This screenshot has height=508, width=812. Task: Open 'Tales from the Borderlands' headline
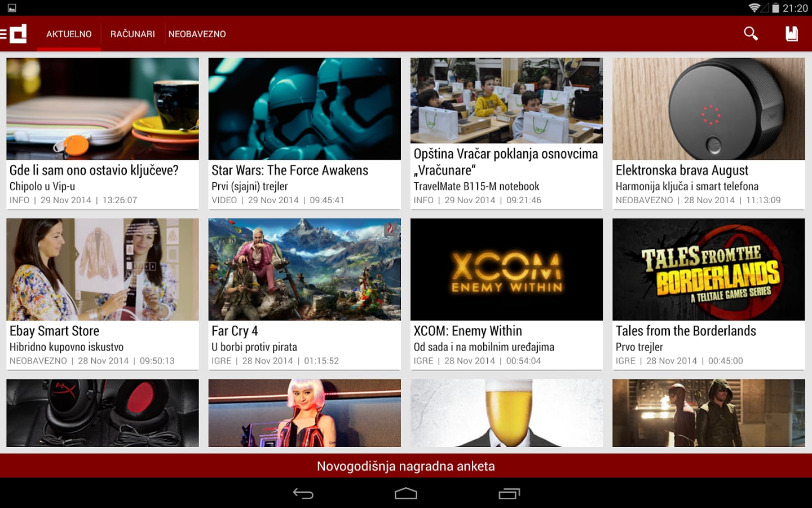pos(686,331)
